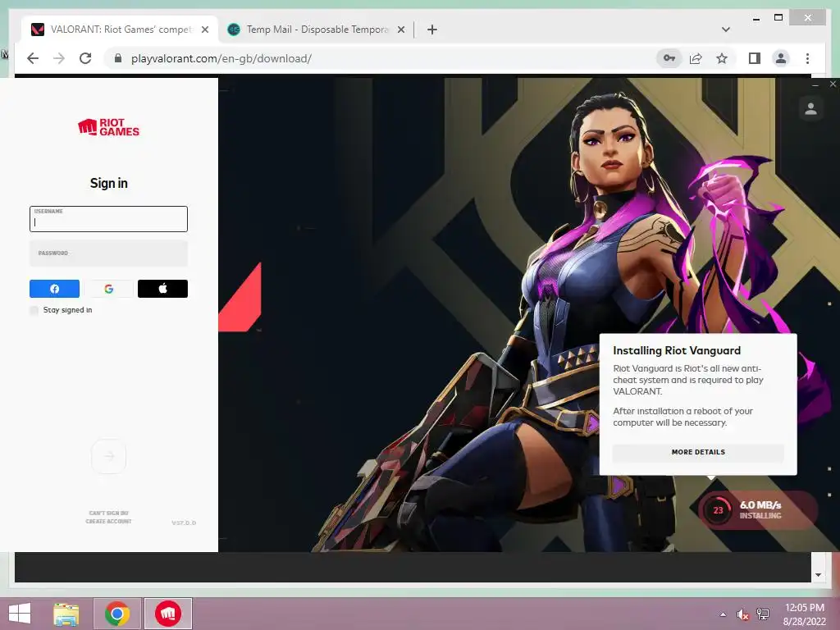Maximize the Chrome window
This screenshot has height=630, width=840.
click(x=778, y=18)
